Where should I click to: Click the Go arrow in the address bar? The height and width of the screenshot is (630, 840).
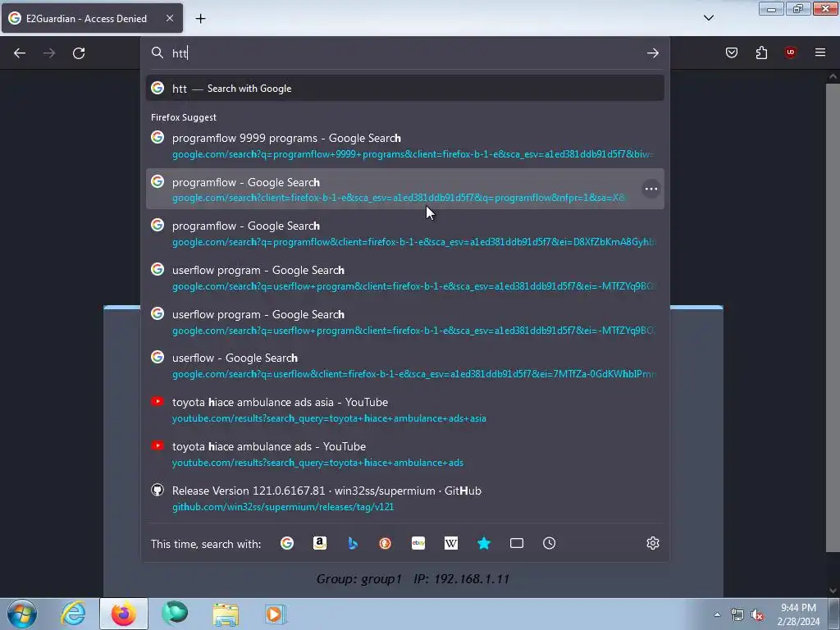point(652,53)
